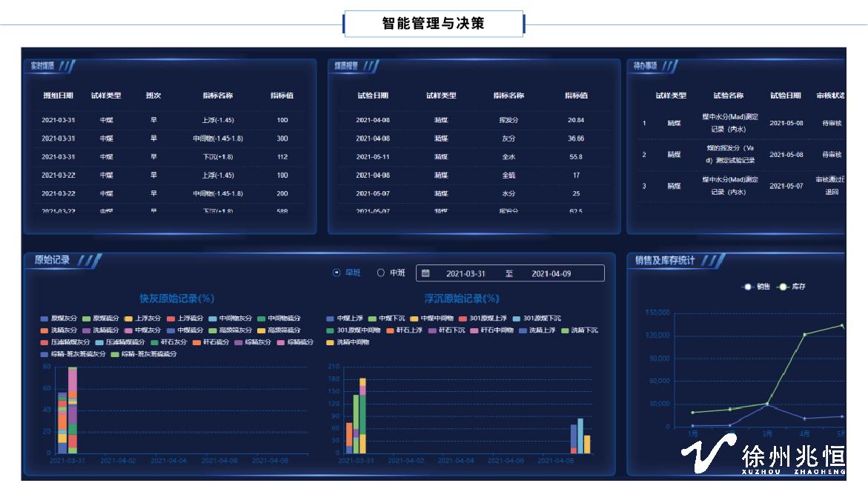This screenshot has height=483, width=868.
Task: Toggle the 销售 series legend marker
Action: coord(748,287)
